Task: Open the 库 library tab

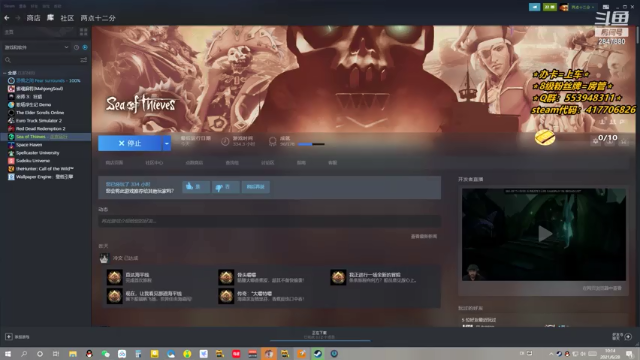Action: pyautogui.click(x=50, y=18)
